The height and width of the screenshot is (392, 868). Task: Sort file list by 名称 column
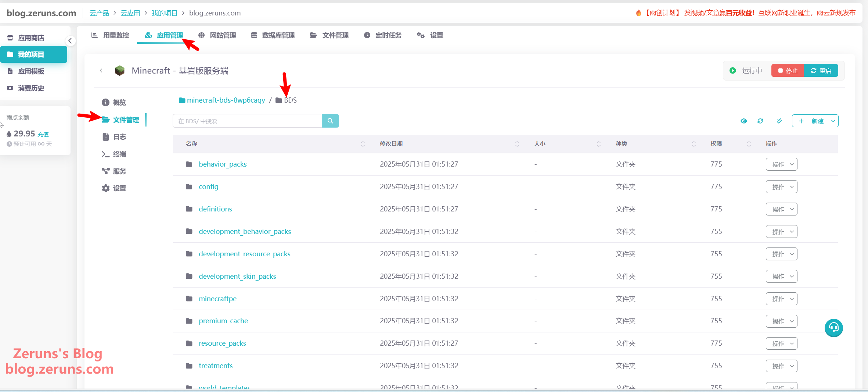pos(192,144)
